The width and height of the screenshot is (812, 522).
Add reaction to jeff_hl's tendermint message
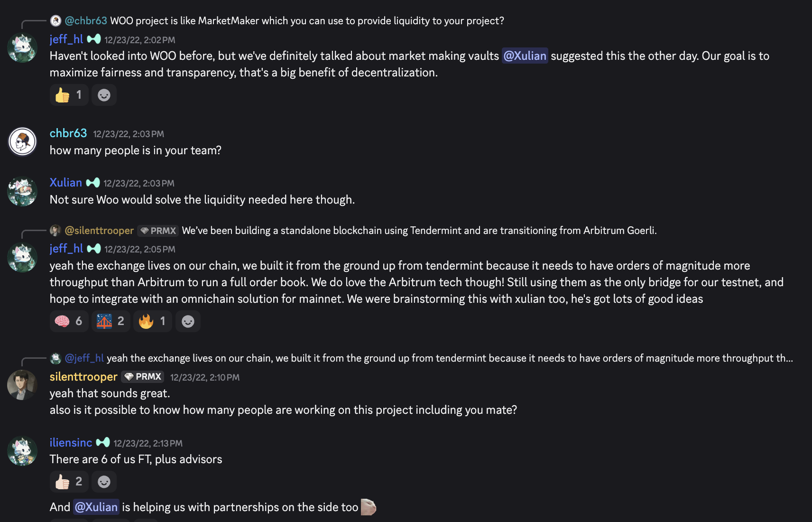pos(188,322)
